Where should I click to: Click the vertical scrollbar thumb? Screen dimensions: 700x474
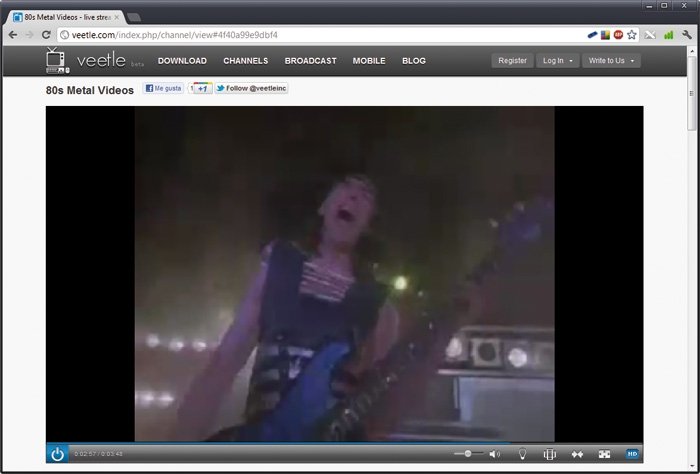pyautogui.click(x=692, y=93)
